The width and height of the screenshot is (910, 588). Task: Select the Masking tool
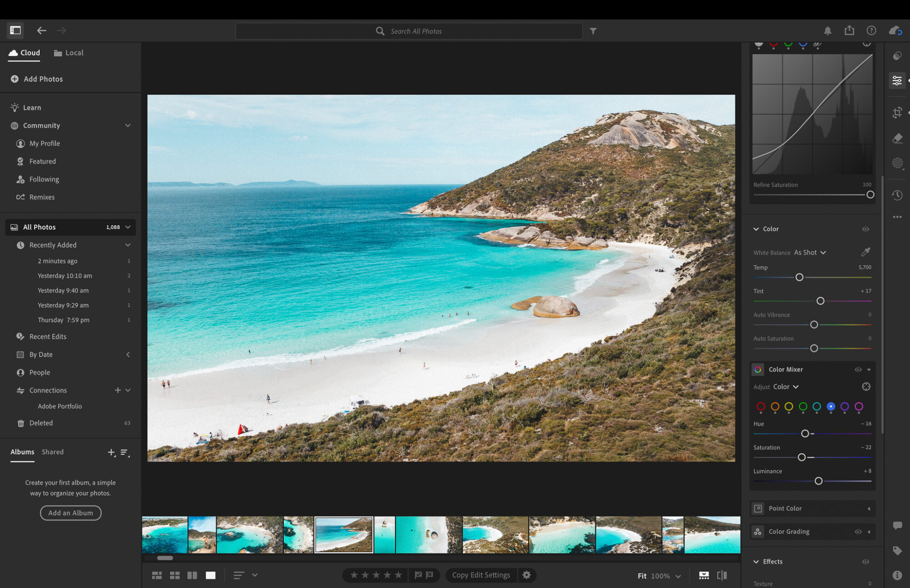pos(897,163)
